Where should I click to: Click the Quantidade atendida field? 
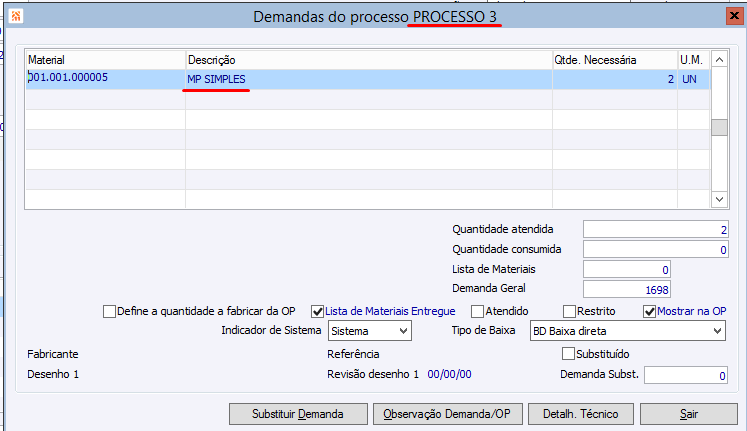[656, 230]
